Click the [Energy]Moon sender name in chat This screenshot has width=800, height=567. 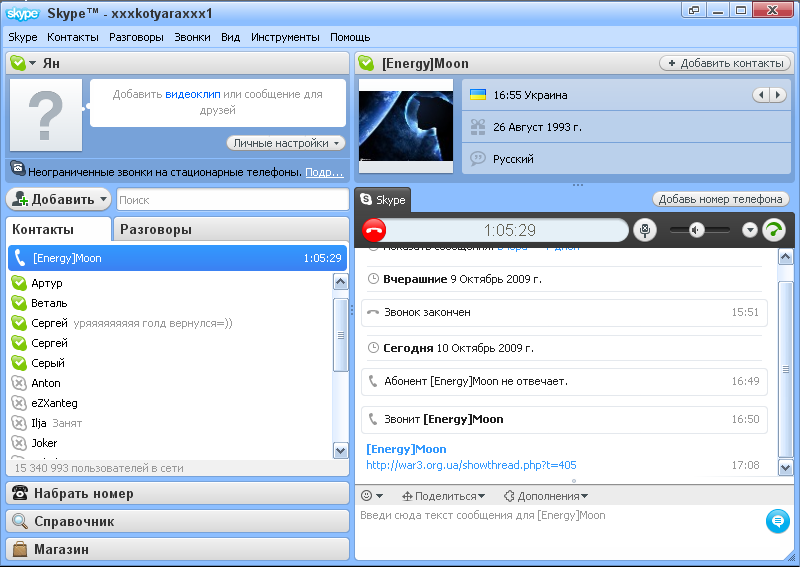point(406,449)
